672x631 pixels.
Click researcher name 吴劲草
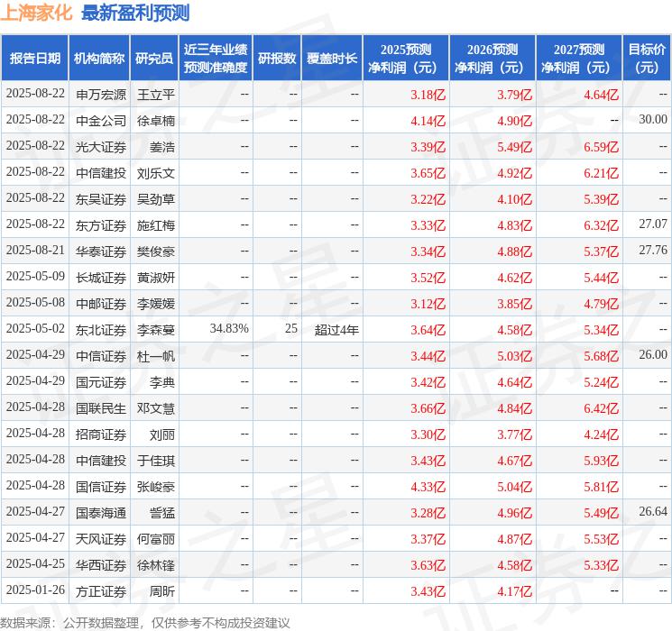point(156,199)
